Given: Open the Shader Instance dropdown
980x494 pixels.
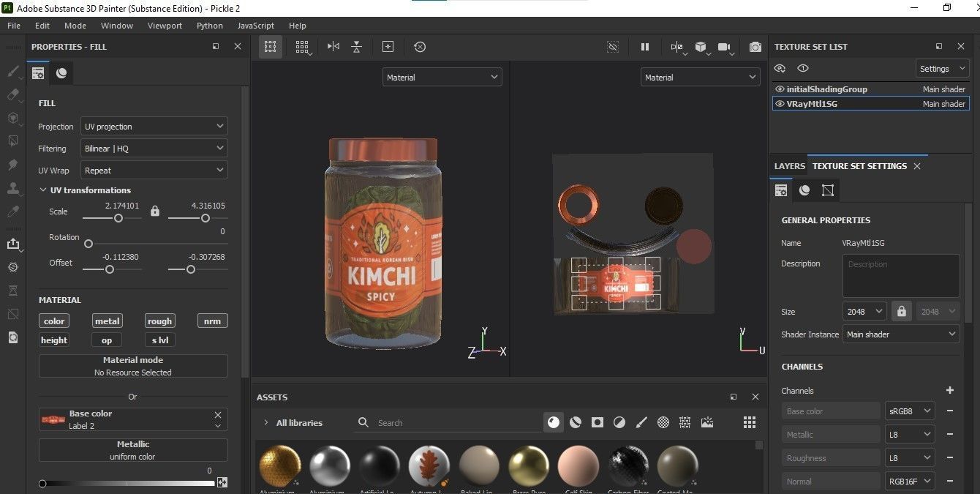Looking at the screenshot, I should click(x=901, y=334).
